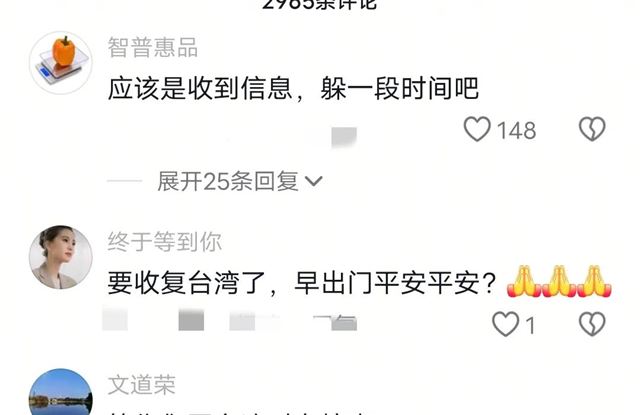Tap broken-heart dislike on 智普惠品's comment
The image size is (640, 415).
tap(592, 129)
